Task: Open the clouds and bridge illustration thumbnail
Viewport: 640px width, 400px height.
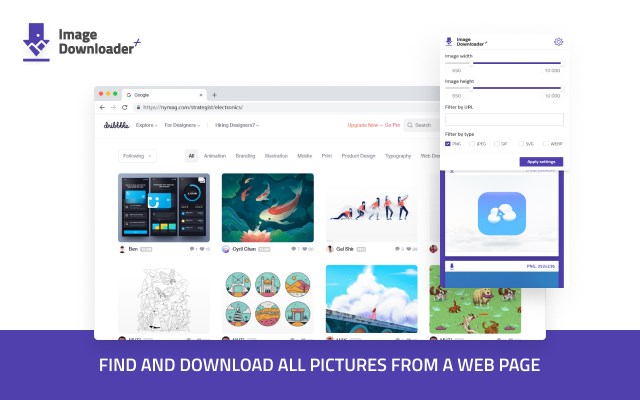Action: point(371,299)
